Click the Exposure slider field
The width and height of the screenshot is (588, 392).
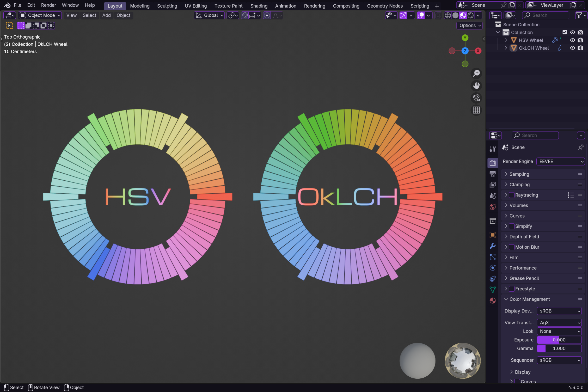[x=559, y=340]
